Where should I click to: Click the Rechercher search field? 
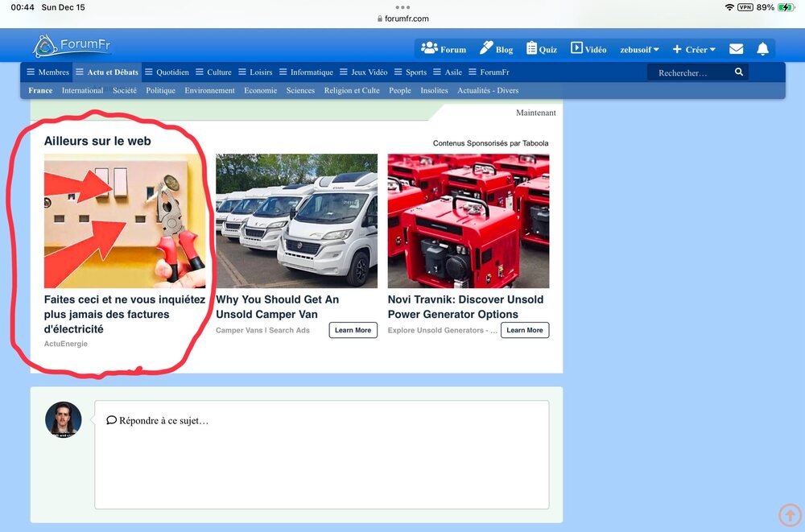click(688, 73)
